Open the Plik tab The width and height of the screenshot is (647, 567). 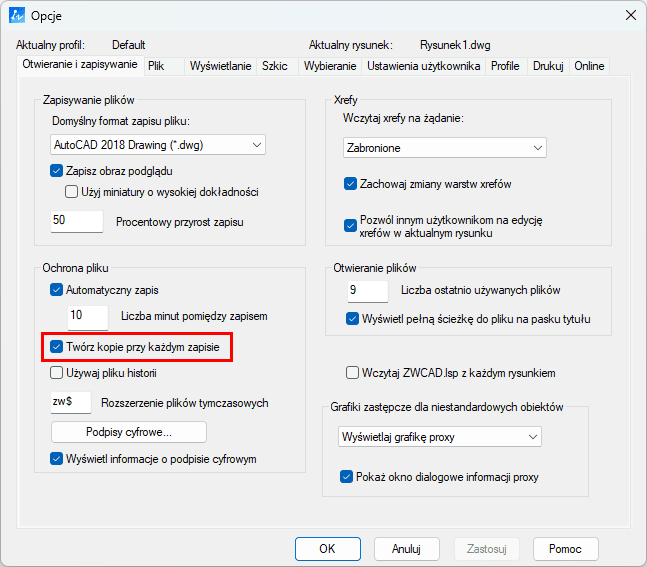pyautogui.click(x=156, y=66)
